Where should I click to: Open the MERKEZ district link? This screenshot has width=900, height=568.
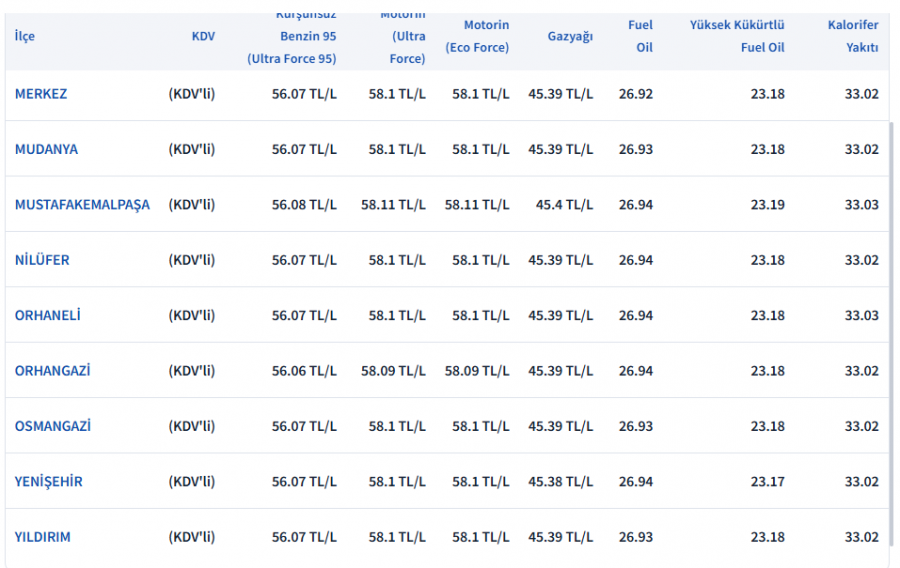(41, 94)
